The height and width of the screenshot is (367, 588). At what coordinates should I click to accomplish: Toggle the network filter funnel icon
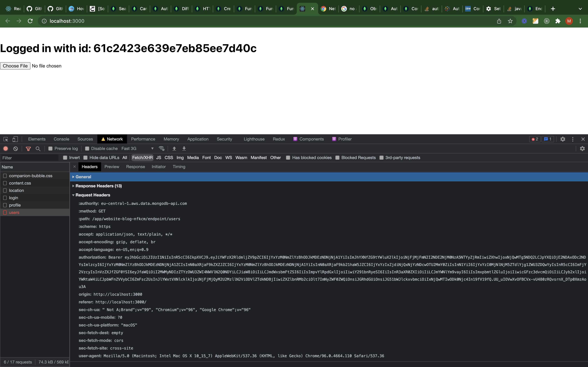tap(28, 149)
